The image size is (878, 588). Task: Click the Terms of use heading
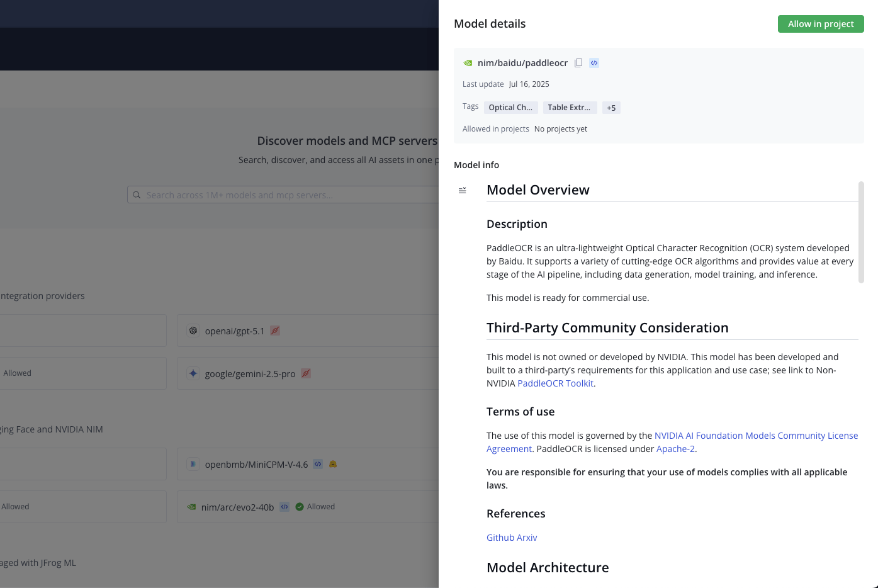(x=521, y=412)
